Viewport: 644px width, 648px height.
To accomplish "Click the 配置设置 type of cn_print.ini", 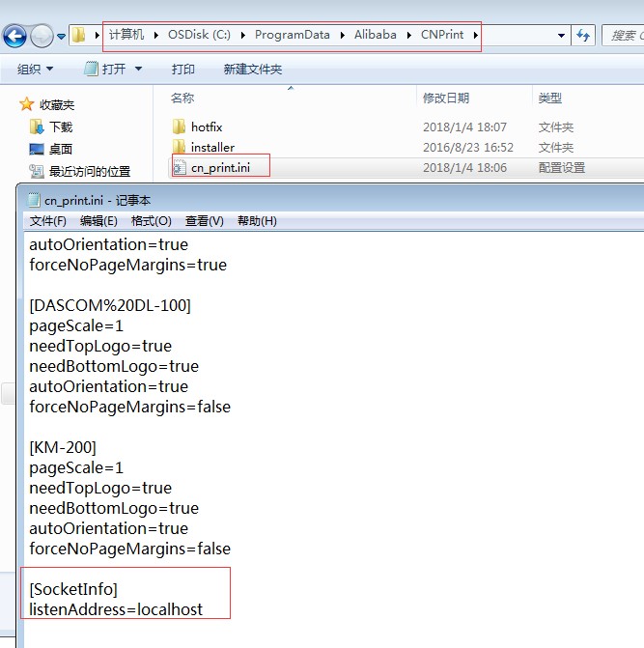I will [561, 168].
